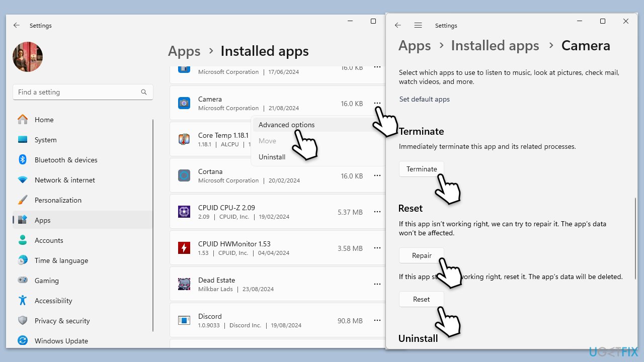This screenshot has width=644, height=362.
Task: Open Personalization category
Action: (83, 200)
